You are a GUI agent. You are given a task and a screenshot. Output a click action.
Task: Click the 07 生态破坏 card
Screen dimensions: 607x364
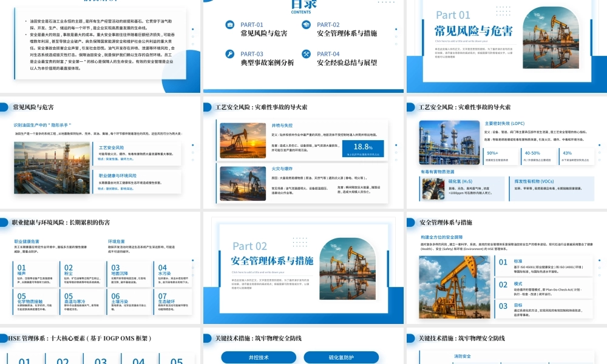(174, 302)
